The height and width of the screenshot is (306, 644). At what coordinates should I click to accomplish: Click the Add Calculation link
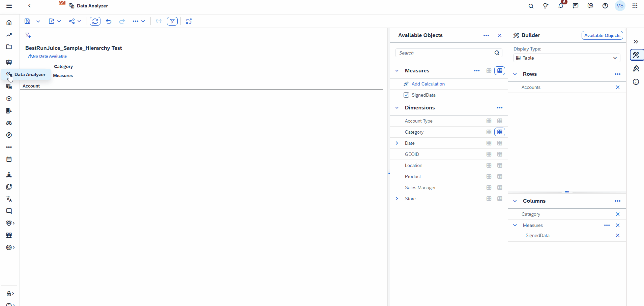click(428, 84)
